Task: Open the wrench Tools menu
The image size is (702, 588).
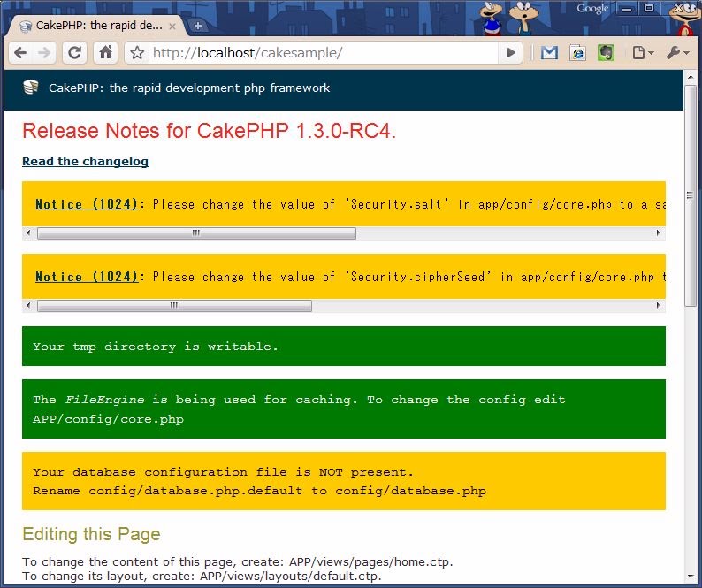Action: 678,53
